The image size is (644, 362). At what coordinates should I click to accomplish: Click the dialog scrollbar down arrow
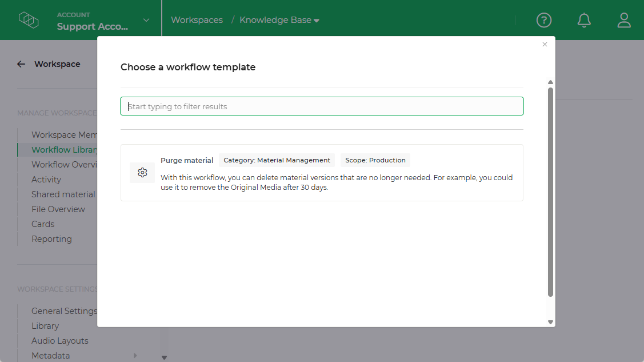click(550, 322)
